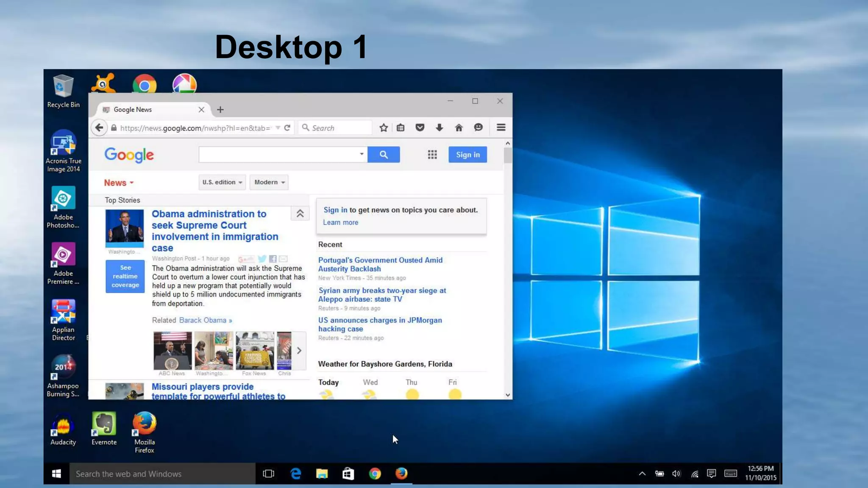
Task: Click See realtime coverage button
Action: click(x=125, y=276)
